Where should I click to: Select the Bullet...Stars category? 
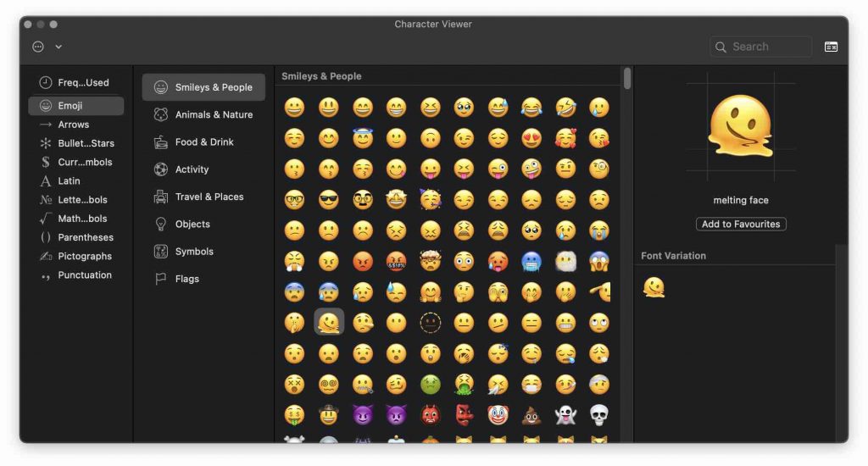click(75, 143)
